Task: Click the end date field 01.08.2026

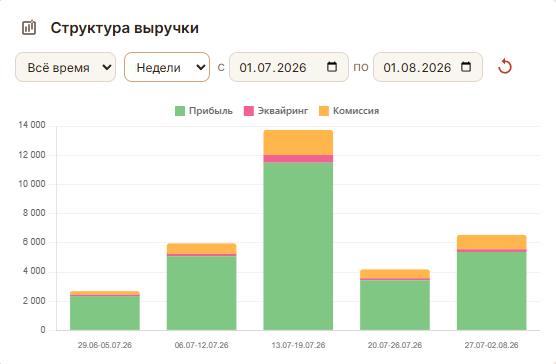Action: [x=428, y=67]
